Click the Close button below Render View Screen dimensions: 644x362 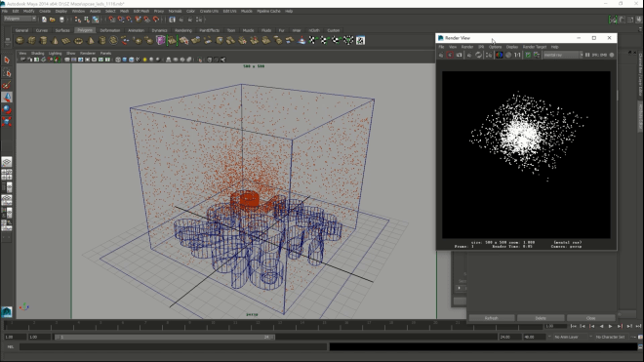click(590, 318)
